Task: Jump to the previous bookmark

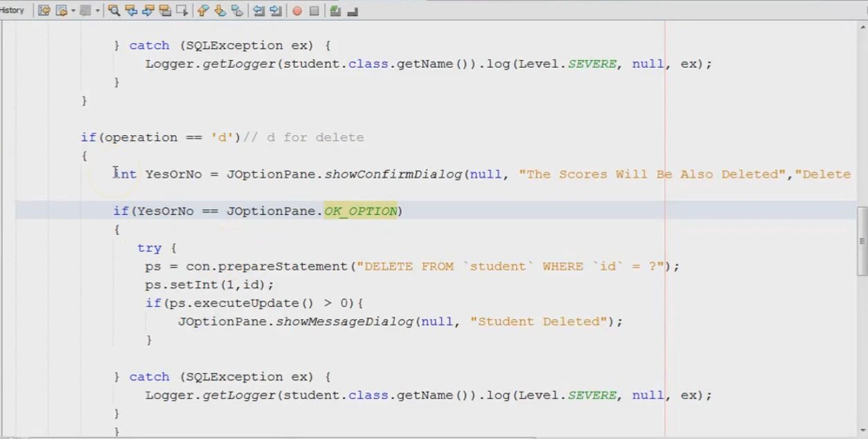Action: click(203, 10)
